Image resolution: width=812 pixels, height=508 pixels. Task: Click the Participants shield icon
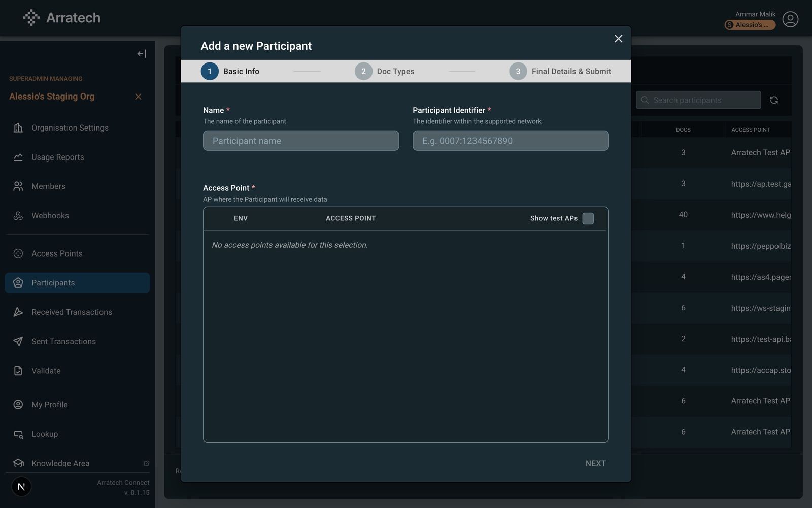pyautogui.click(x=18, y=283)
